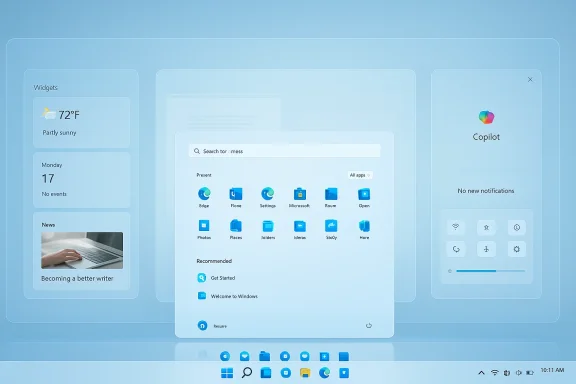Open the yellow File Explorer taskbar icon
Screen dimensions: 576x384
(305, 373)
